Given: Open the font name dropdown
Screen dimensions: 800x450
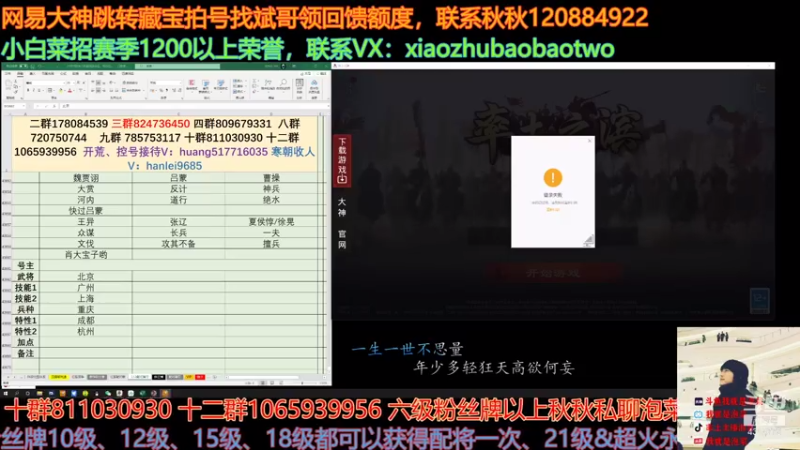Looking at the screenshot, I should 64,83.
